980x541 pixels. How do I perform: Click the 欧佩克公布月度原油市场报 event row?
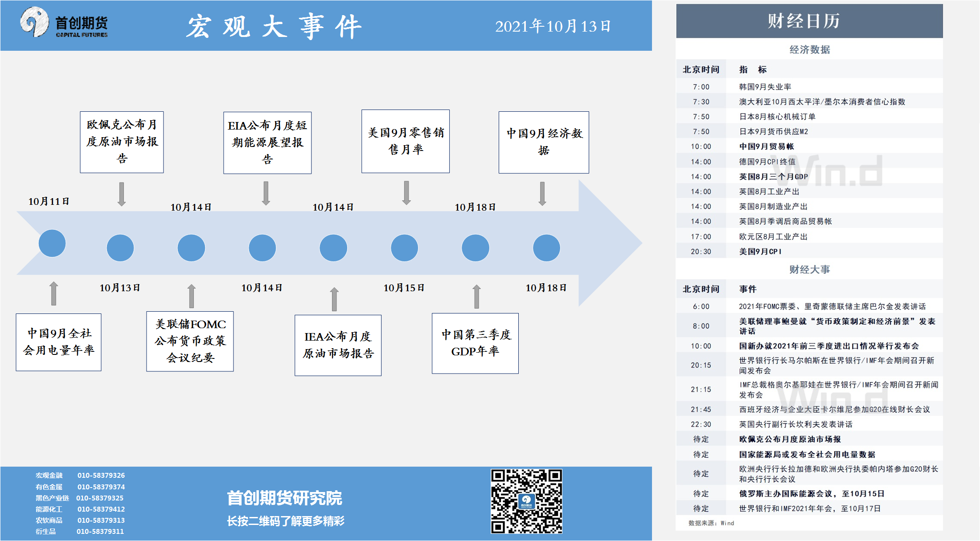coord(809,439)
